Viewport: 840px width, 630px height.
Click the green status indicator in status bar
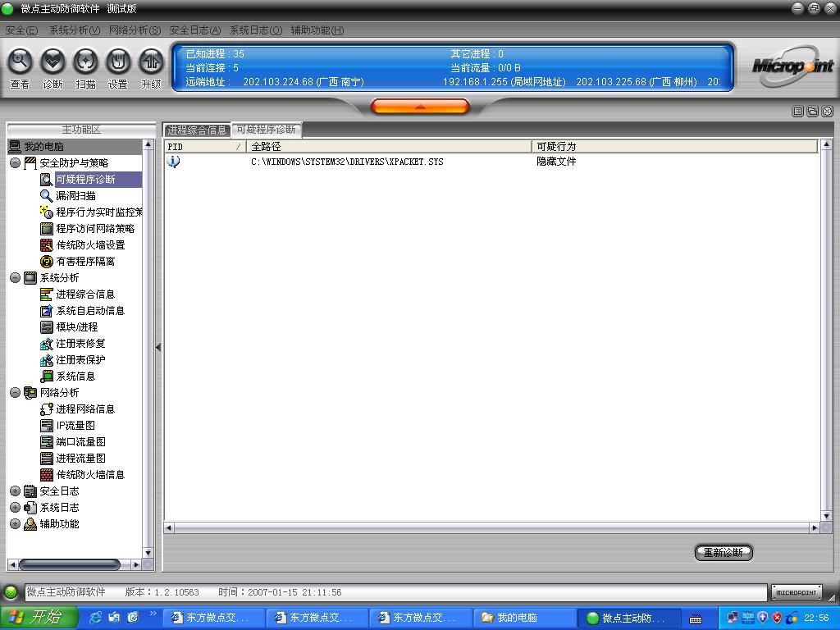tap(11, 592)
